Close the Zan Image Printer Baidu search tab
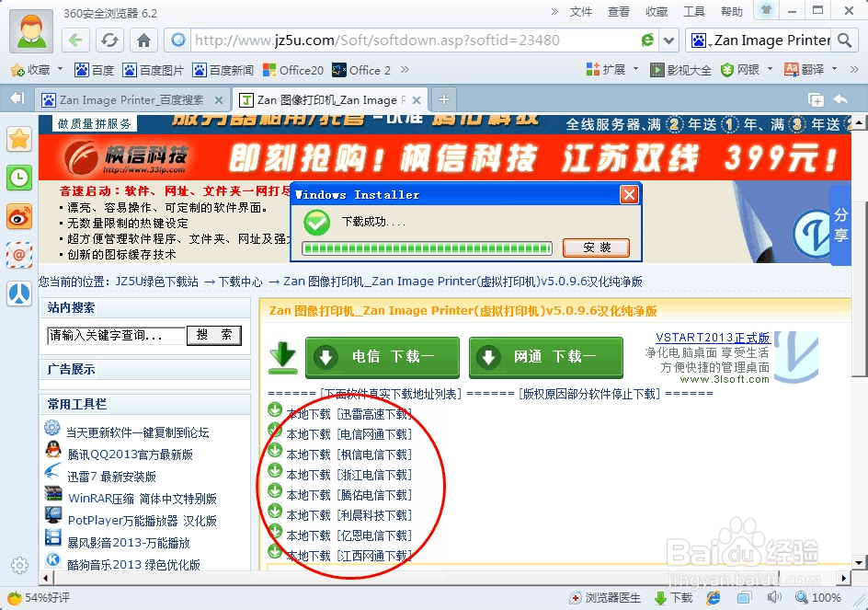Viewport: 868px width, 610px height. pyautogui.click(x=219, y=100)
